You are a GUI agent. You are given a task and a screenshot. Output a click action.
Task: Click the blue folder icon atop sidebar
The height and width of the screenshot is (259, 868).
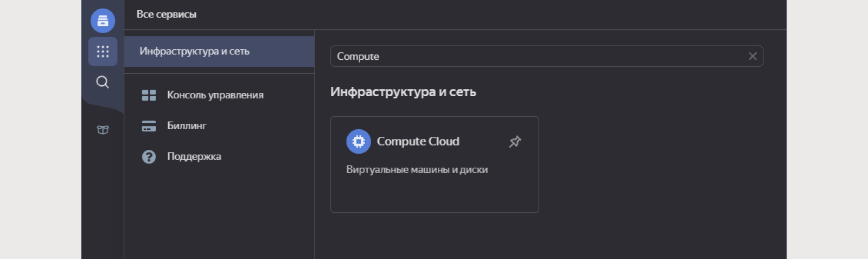click(x=103, y=21)
